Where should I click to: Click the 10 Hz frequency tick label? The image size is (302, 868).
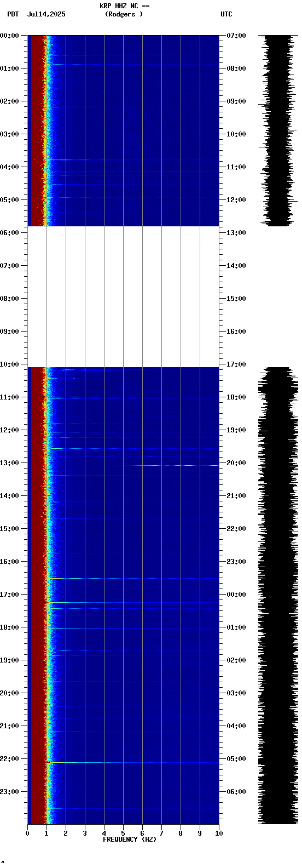[x=219, y=833]
